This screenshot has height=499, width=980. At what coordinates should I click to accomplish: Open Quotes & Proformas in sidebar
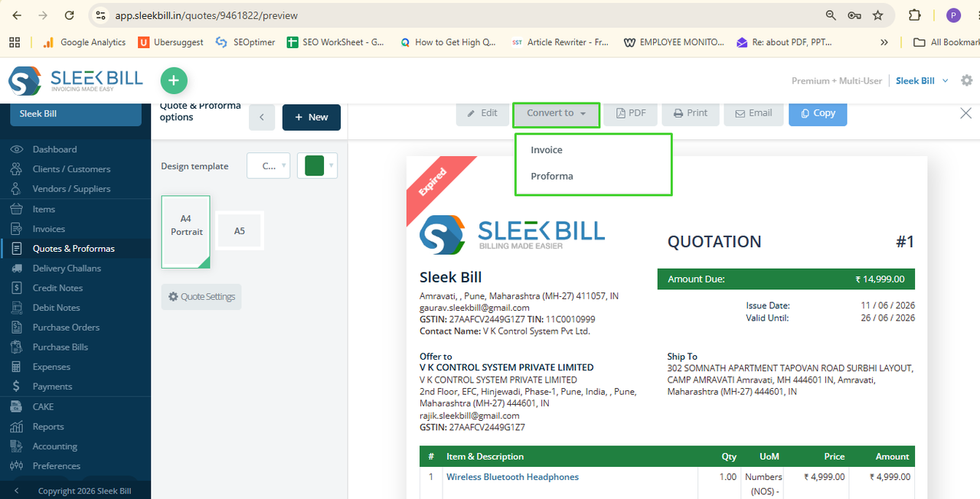[x=75, y=249]
